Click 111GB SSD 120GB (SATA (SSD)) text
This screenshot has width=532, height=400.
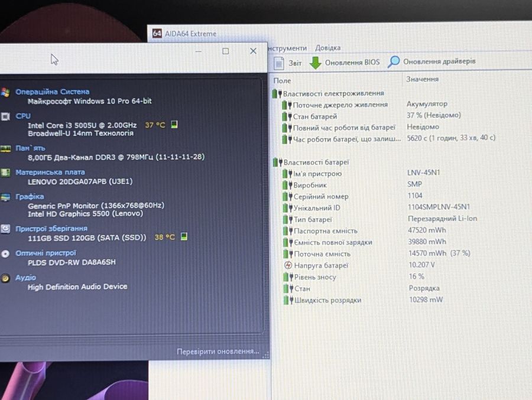pos(87,238)
